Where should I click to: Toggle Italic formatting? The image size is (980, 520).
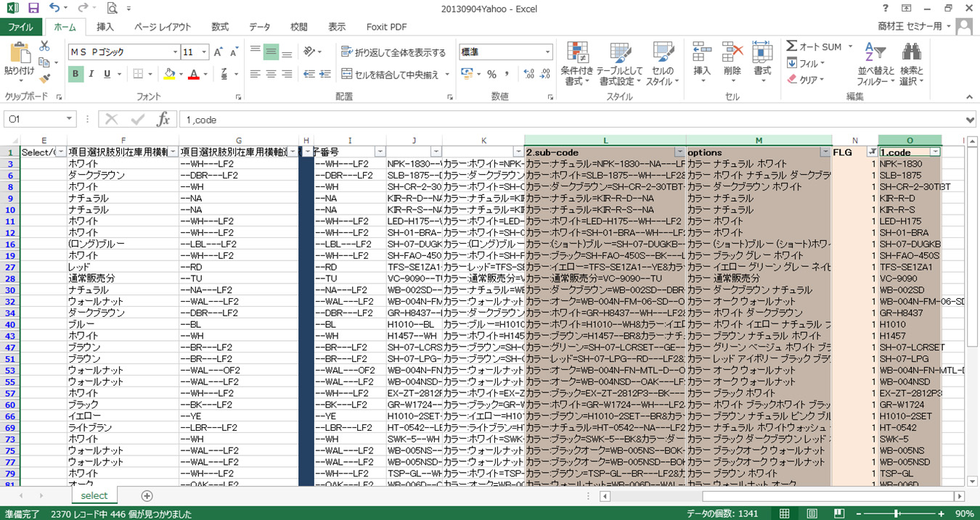coord(91,74)
